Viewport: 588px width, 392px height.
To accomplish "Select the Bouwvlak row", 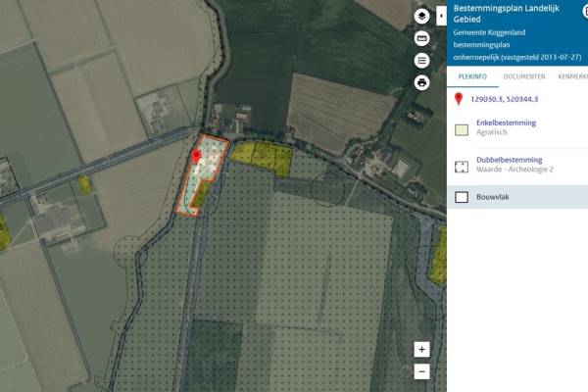I will [517, 197].
